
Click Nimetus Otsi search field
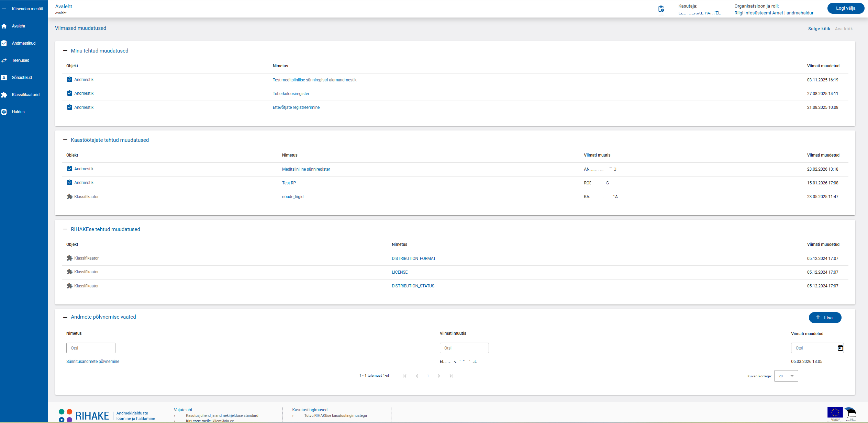(91, 348)
